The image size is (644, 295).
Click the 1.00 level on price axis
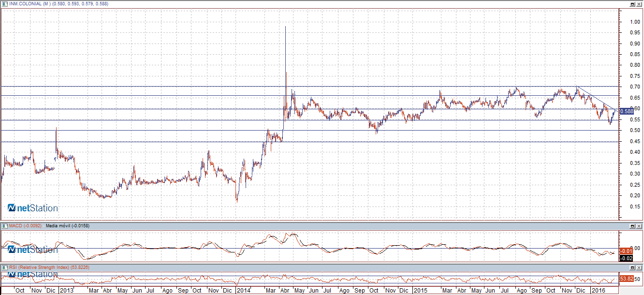point(627,22)
